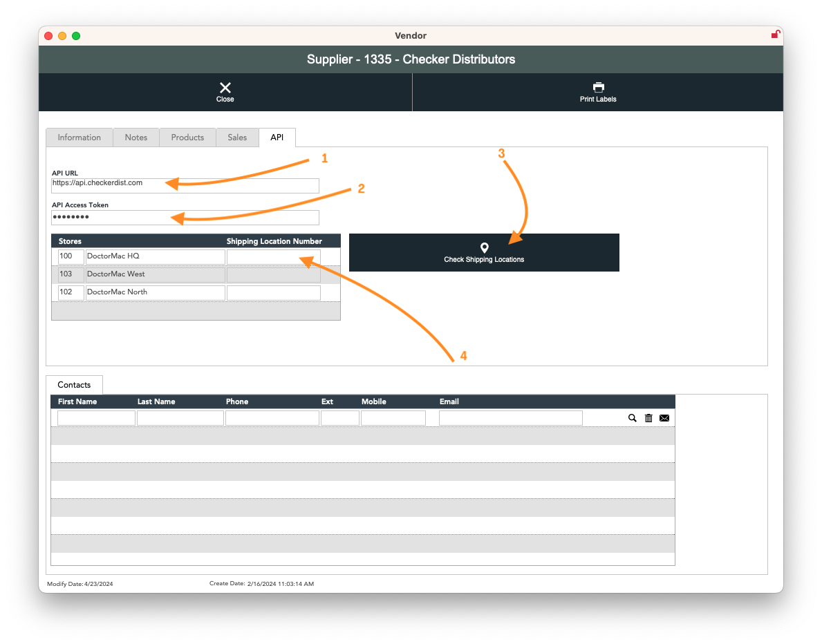Click the Print Labels printer icon
The width and height of the screenshot is (822, 644).
(x=598, y=88)
